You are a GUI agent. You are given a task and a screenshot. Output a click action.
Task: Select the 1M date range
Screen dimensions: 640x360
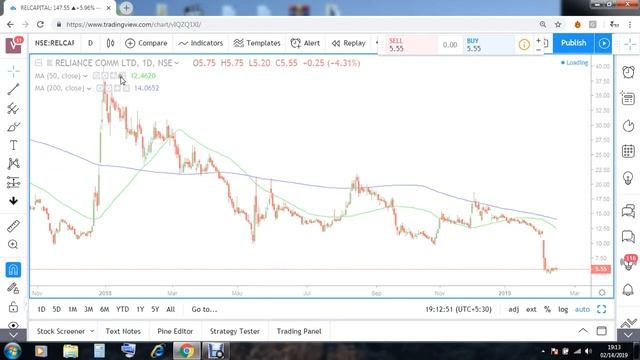pyautogui.click(x=73, y=309)
